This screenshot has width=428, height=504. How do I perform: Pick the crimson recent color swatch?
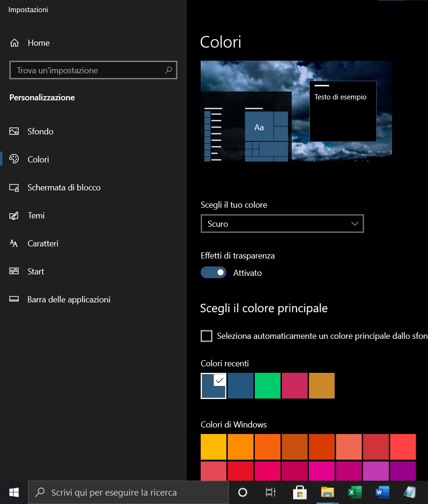295,386
